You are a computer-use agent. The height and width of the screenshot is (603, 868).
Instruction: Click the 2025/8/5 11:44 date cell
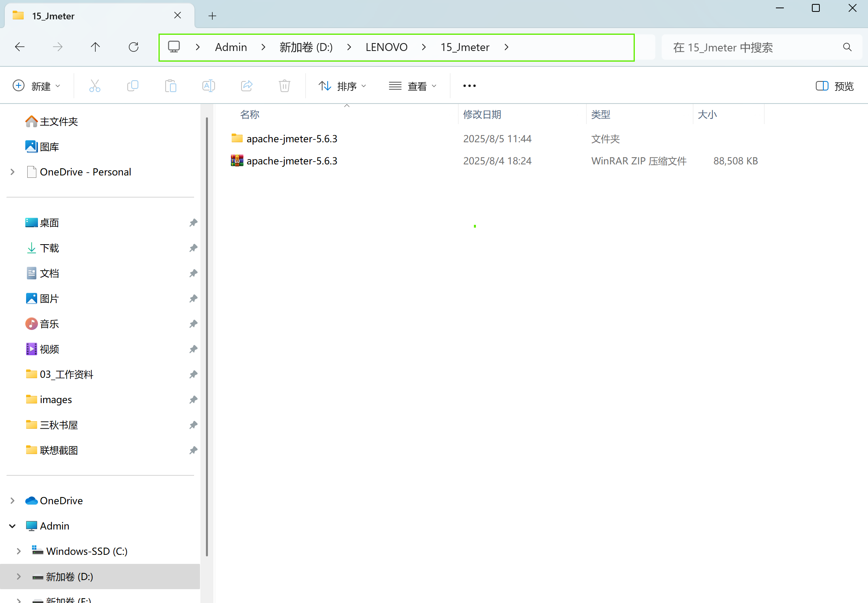click(x=497, y=139)
